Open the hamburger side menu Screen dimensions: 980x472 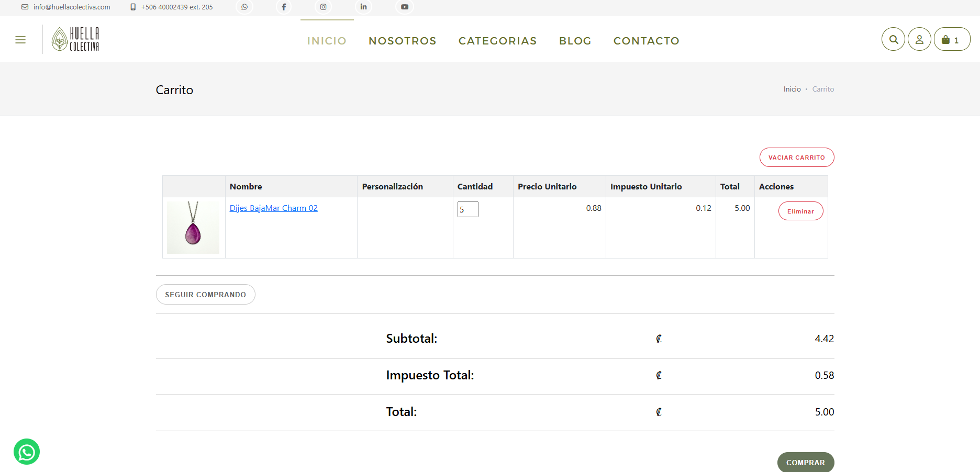point(20,40)
